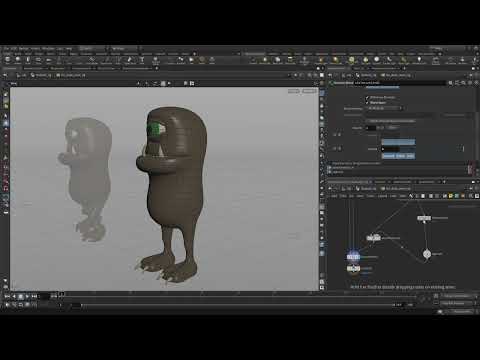Open the Assets menu
The image size is (480, 360).
click(x=35, y=49)
